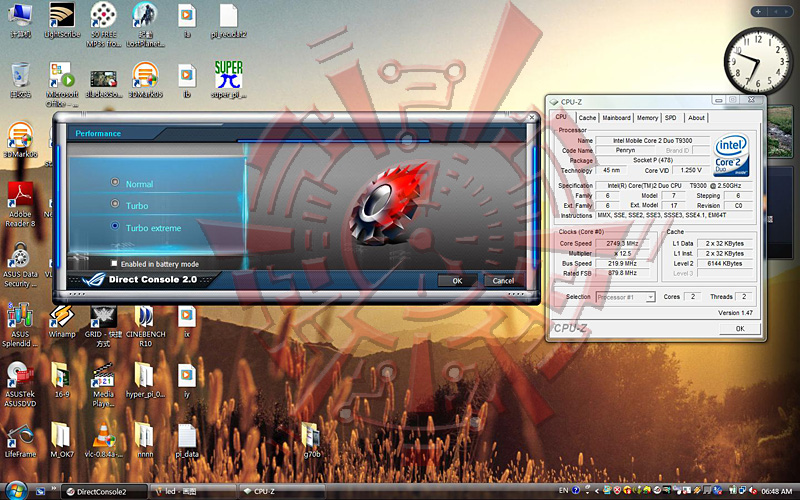Screen dimensions: 800x500
Task: Select the CPU tab in CPU-Z
Action: click(561, 117)
